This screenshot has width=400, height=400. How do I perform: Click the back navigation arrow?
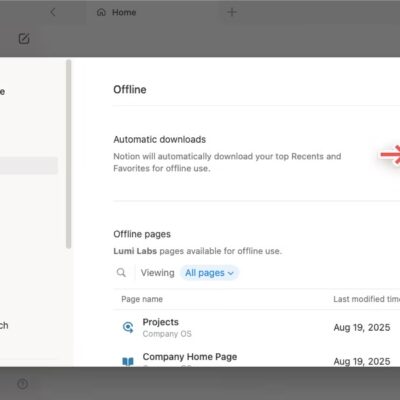click(x=53, y=12)
